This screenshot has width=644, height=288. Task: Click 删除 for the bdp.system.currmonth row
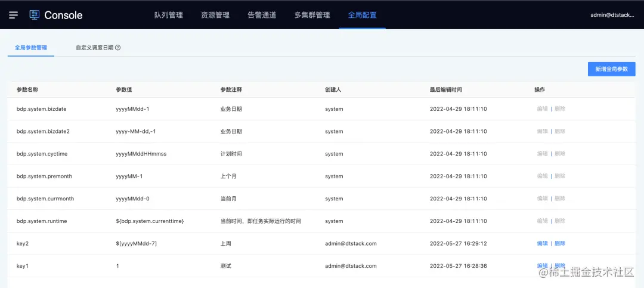click(x=560, y=199)
